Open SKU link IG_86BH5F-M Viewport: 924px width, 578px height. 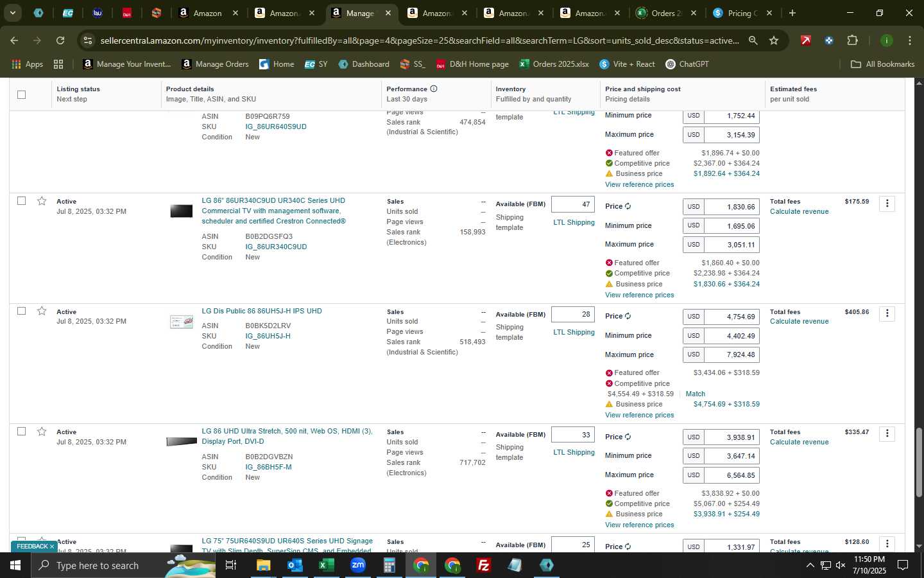(x=268, y=467)
